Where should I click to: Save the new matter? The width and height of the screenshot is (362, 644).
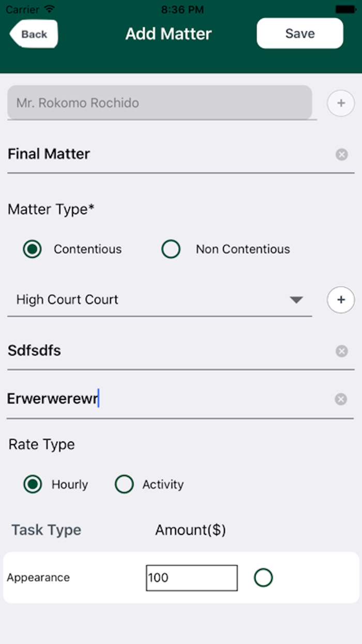click(300, 33)
